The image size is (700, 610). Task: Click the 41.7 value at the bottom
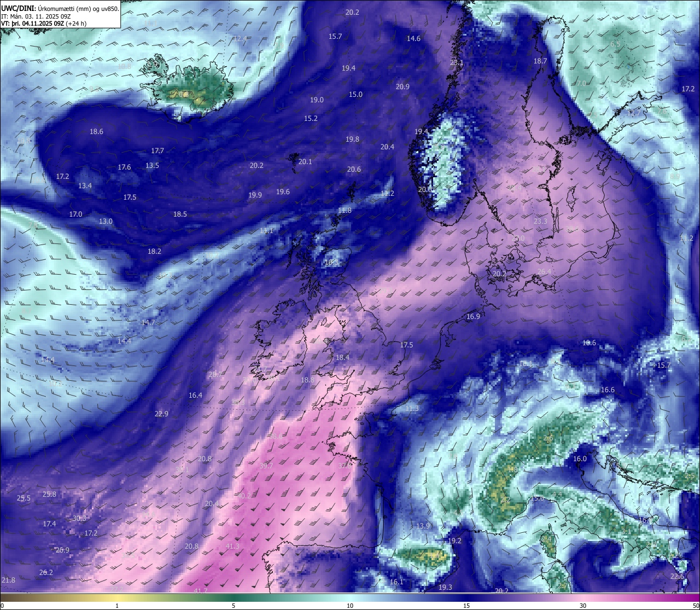(x=201, y=590)
